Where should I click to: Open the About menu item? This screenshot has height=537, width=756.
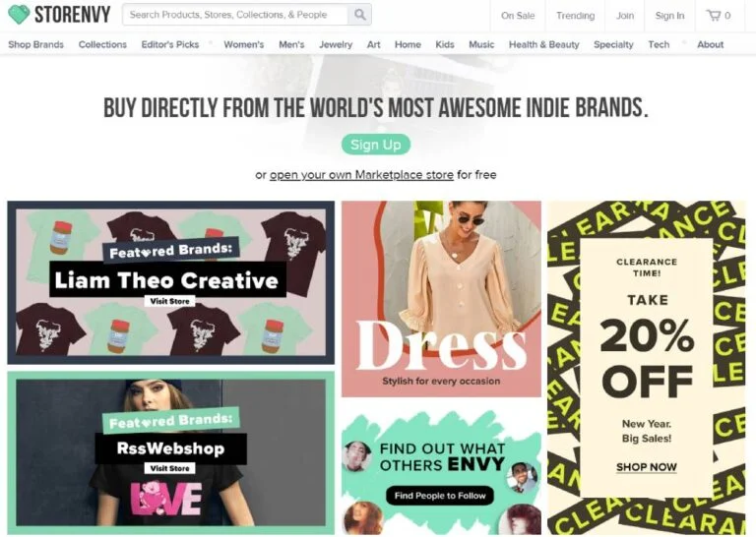tap(710, 44)
